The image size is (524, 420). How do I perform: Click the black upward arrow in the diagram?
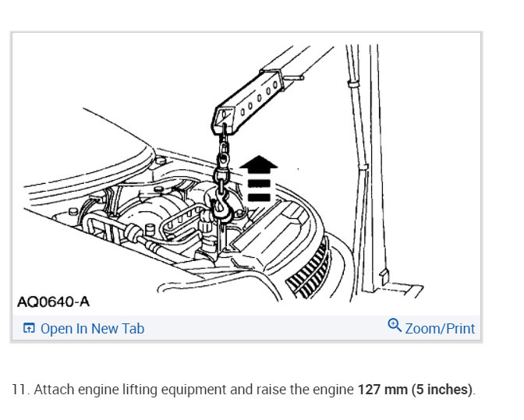[258, 178]
